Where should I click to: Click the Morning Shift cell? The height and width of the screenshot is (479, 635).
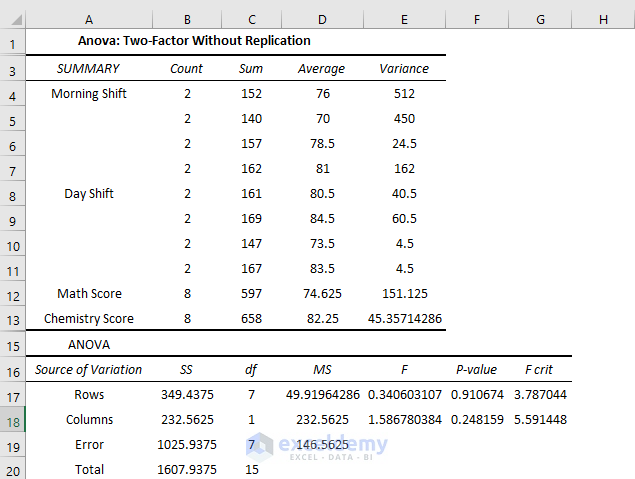click(x=89, y=94)
